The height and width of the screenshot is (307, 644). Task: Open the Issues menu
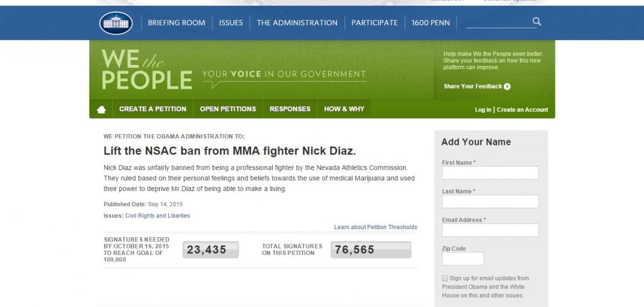point(231,23)
